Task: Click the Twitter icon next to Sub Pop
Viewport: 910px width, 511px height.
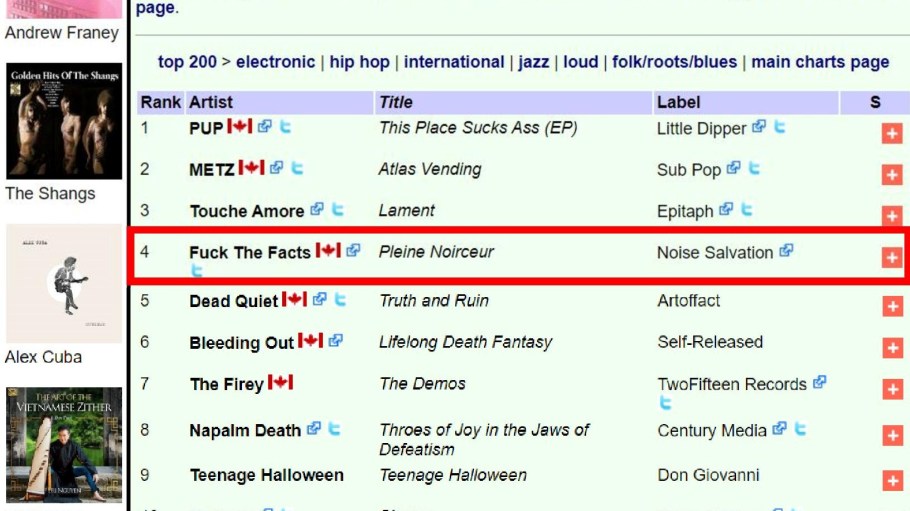Action: (754, 169)
